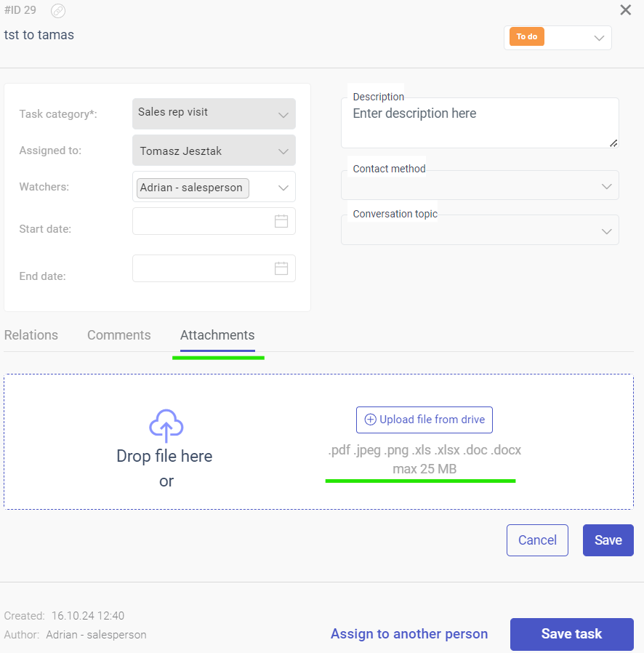Click into the Description text field
Screen dimensions: 644x653
click(x=480, y=123)
